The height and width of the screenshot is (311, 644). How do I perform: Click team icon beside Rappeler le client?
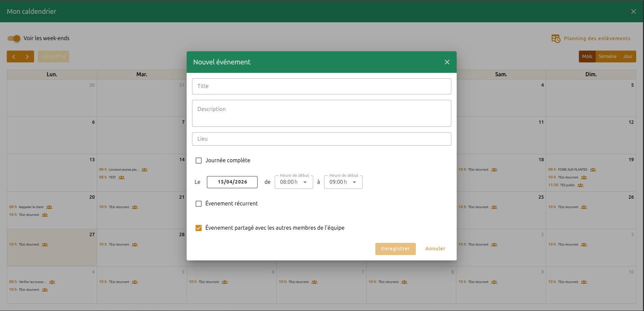pyautogui.click(x=49, y=207)
